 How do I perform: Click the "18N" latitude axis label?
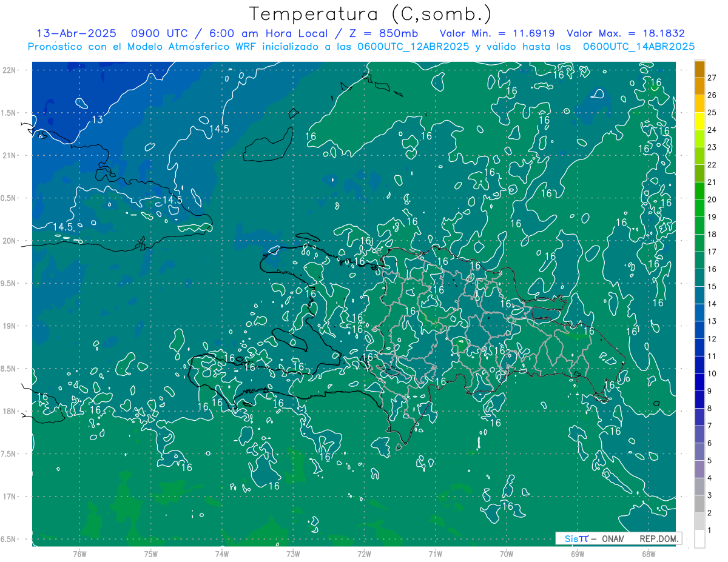[x=8, y=411]
